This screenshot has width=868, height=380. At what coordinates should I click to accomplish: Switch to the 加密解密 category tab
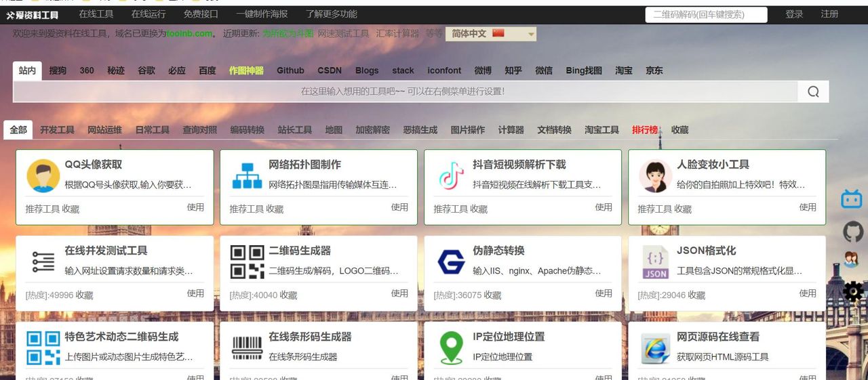(372, 130)
